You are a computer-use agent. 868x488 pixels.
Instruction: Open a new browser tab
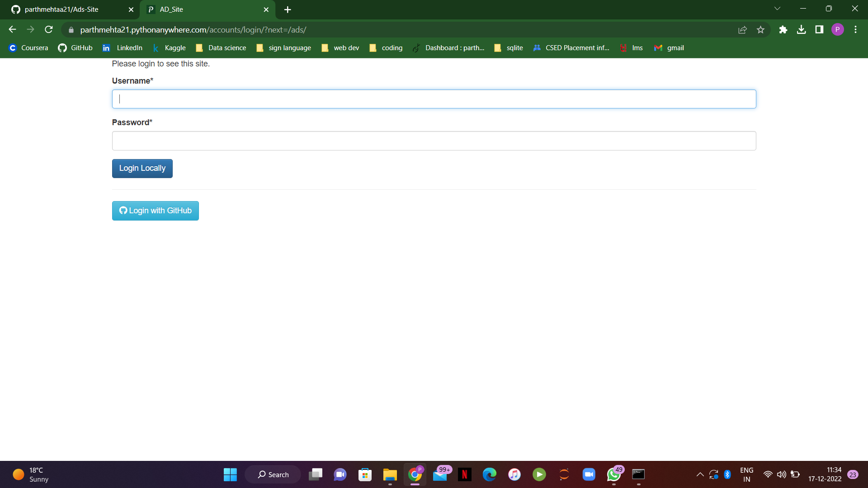288,9
